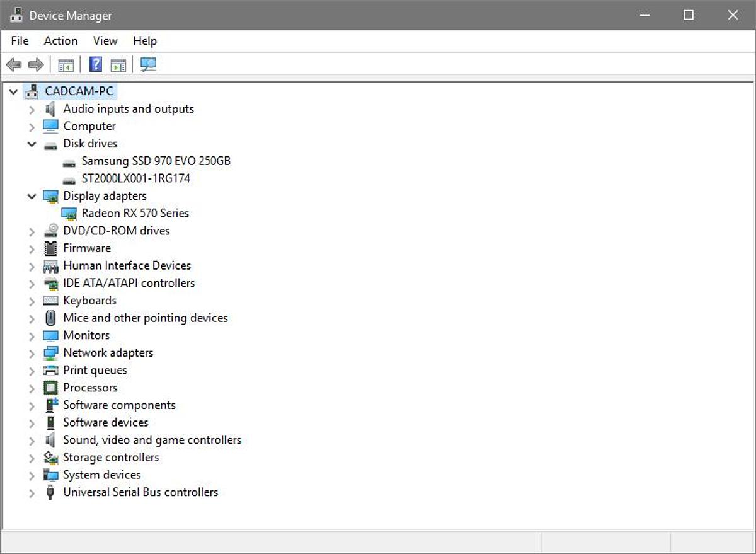The width and height of the screenshot is (756, 554).
Task: Click the Forward arrow toolbar icon
Action: (x=36, y=64)
